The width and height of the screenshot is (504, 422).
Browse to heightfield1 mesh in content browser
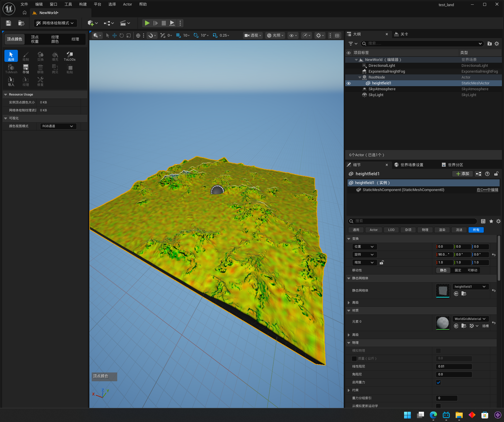click(x=464, y=294)
